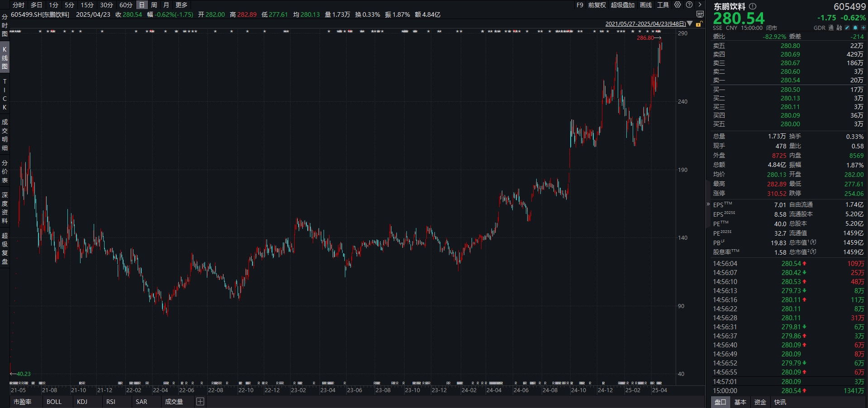This screenshot has width=868, height=408.
Task: Expand 更多 timeframe options
Action: click(181, 5)
